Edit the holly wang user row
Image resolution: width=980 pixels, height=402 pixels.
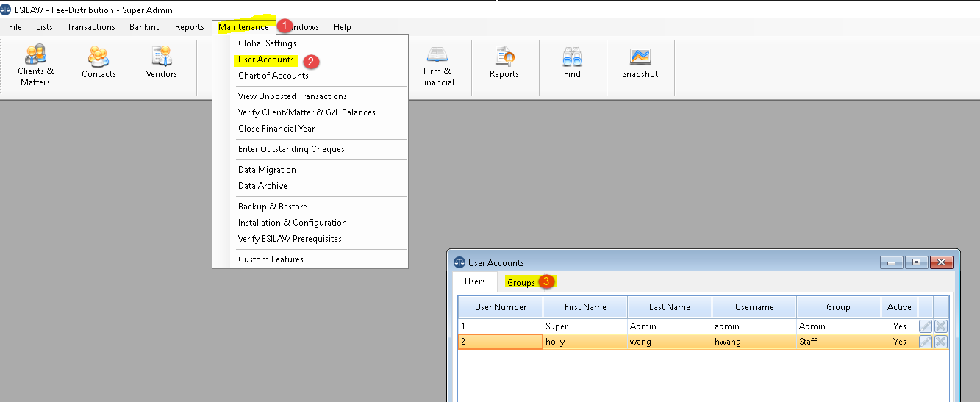tap(926, 342)
